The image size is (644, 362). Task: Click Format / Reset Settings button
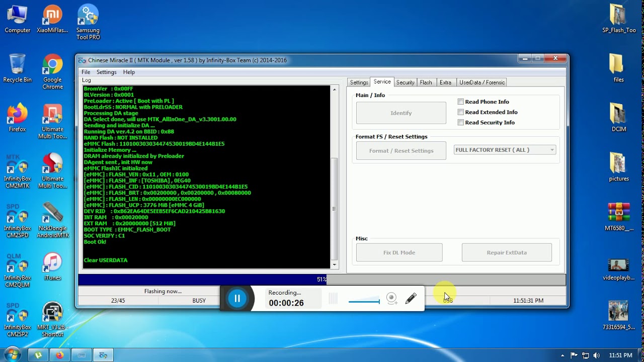coord(401,151)
